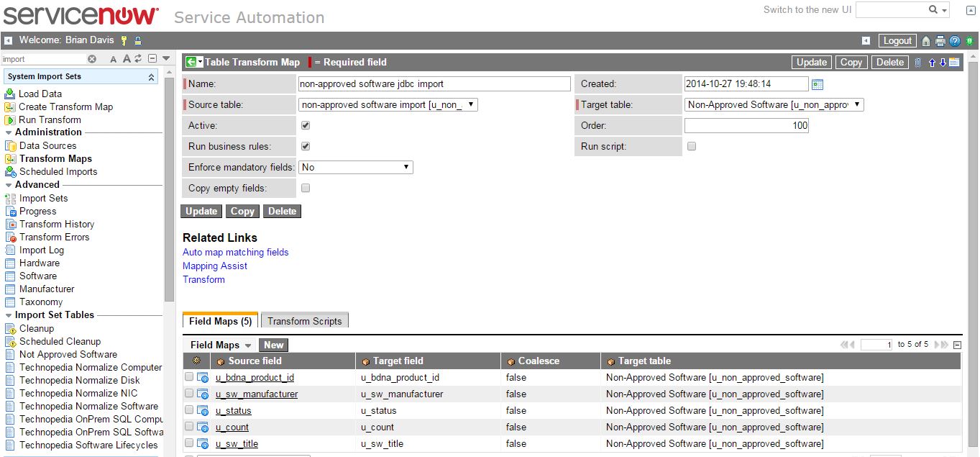Tick the Run script checkbox
The height and width of the screenshot is (457, 980).
pos(692,146)
